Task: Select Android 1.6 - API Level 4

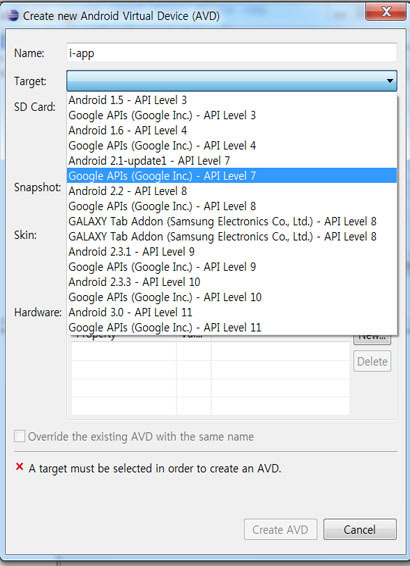Action: 232,130
